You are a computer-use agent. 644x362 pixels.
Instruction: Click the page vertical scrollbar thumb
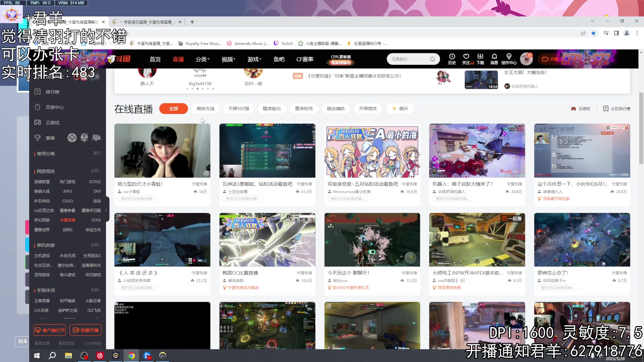click(x=641, y=128)
